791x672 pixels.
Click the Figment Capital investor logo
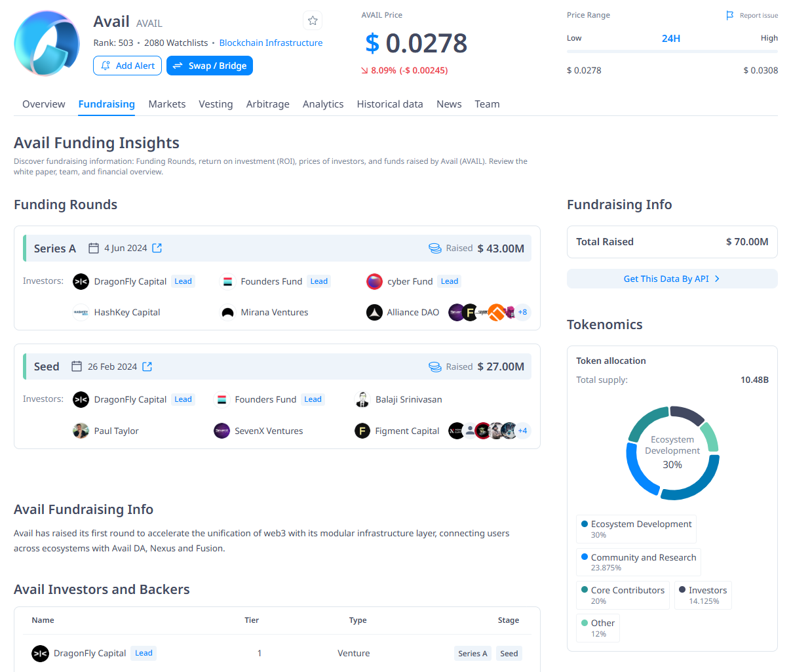[x=362, y=431]
